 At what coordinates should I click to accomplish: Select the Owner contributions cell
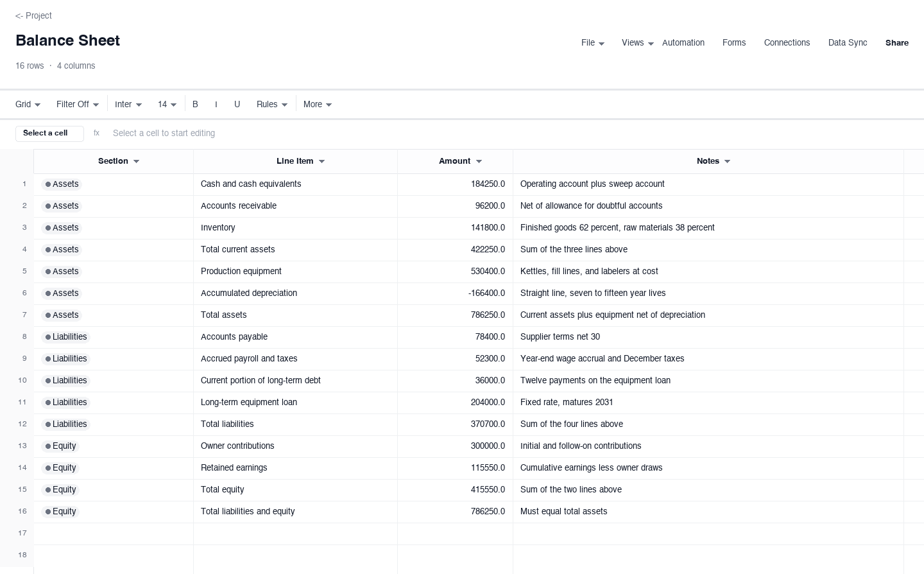295,446
